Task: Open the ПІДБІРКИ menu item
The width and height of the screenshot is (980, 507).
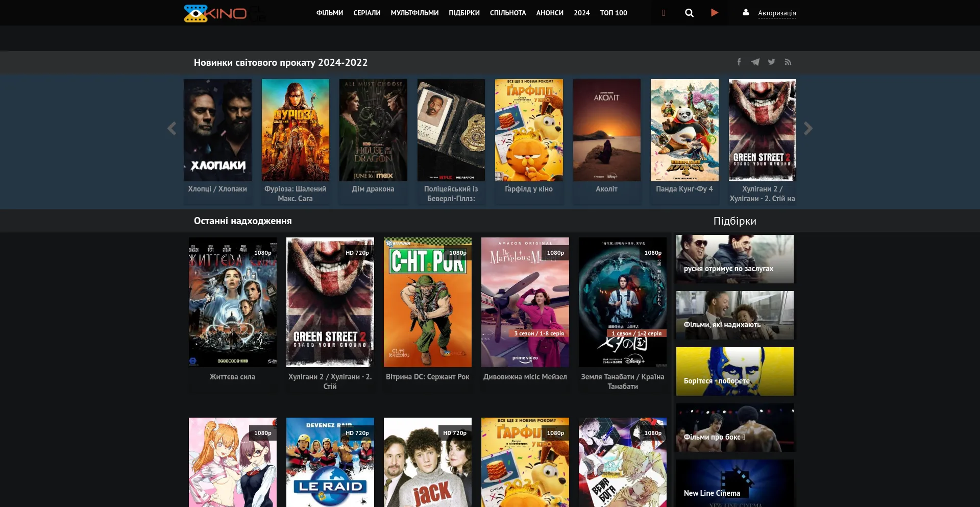Action: (464, 13)
